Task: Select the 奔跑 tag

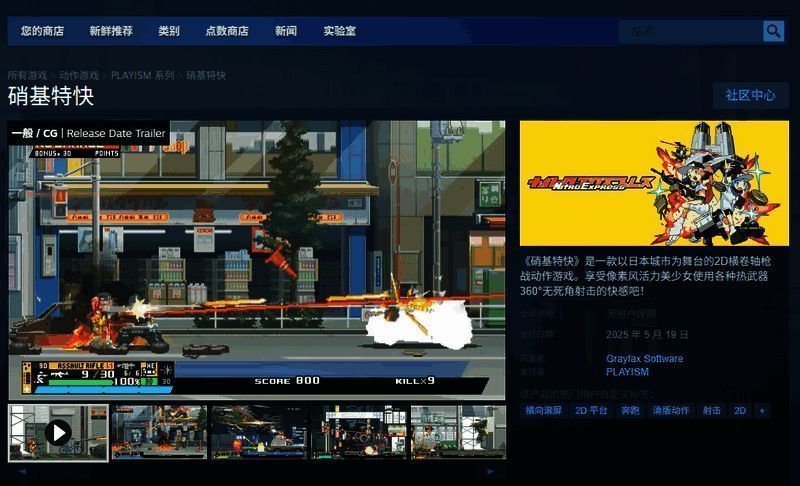Action: point(630,411)
